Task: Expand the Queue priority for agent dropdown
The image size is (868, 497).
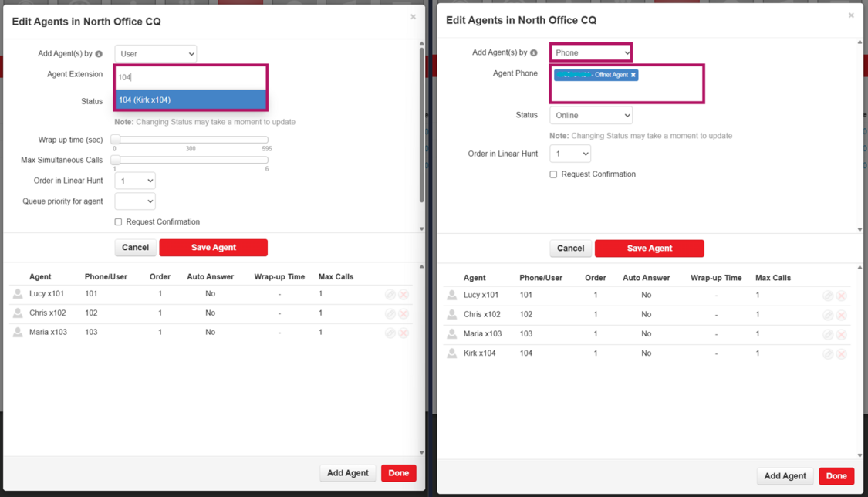Action: [135, 201]
